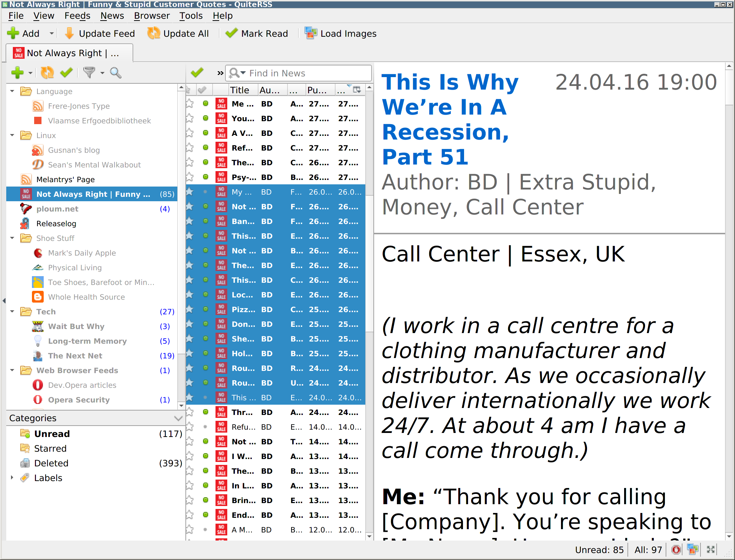This screenshot has height=560, width=735.
Task: Star the 'Me ...' news item
Action: pyautogui.click(x=190, y=104)
